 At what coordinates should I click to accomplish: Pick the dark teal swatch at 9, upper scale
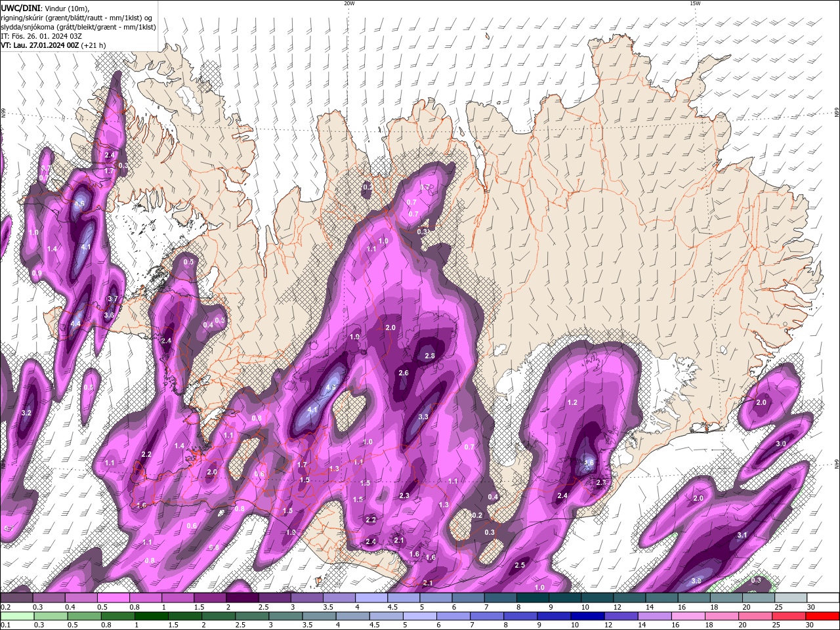(565, 598)
